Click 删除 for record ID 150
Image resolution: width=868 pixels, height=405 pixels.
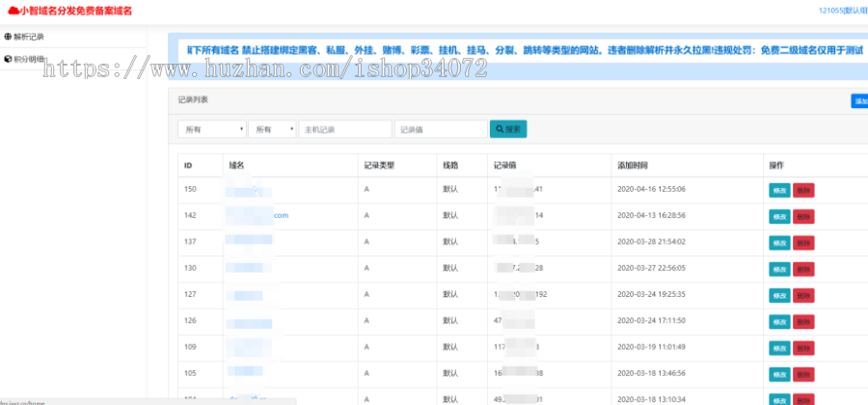tap(803, 190)
